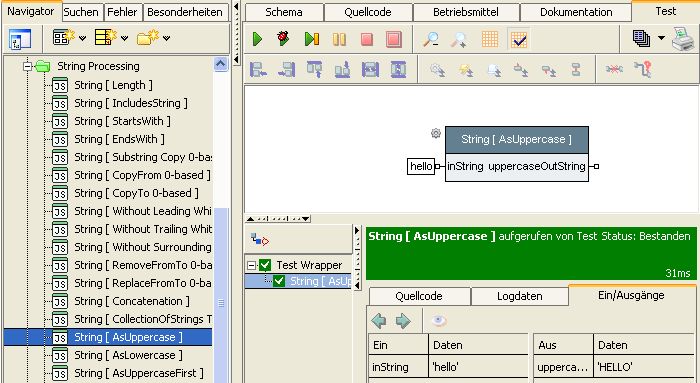
Task: Open the Logdaten tab
Action: (520, 296)
